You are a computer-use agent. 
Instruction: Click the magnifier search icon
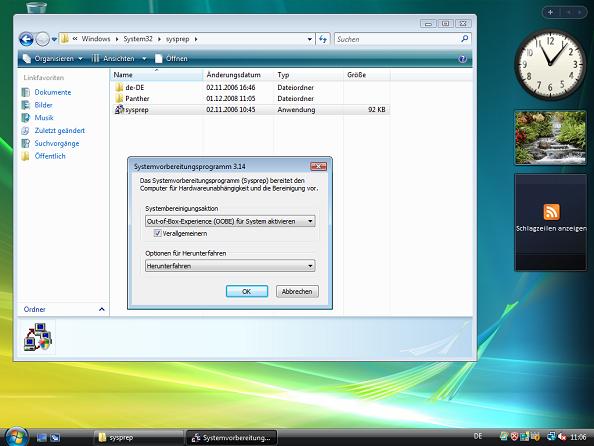[x=464, y=39]
